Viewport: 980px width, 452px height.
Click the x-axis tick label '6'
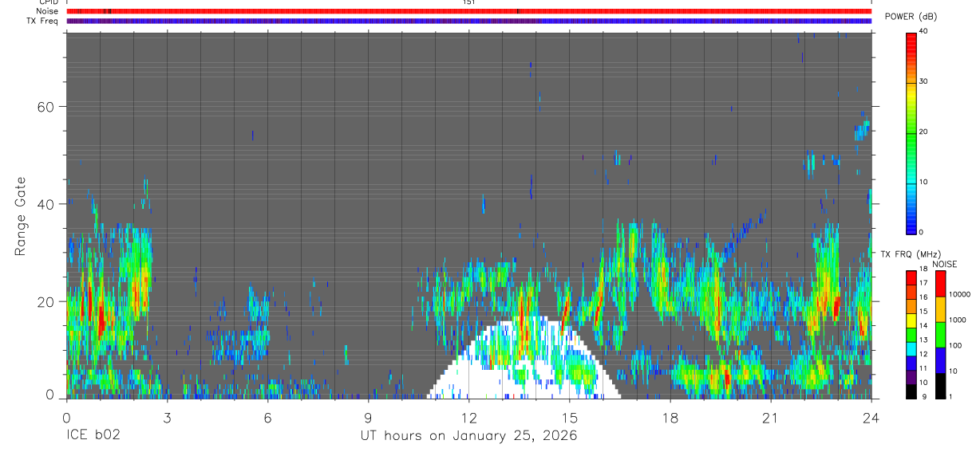267,418
